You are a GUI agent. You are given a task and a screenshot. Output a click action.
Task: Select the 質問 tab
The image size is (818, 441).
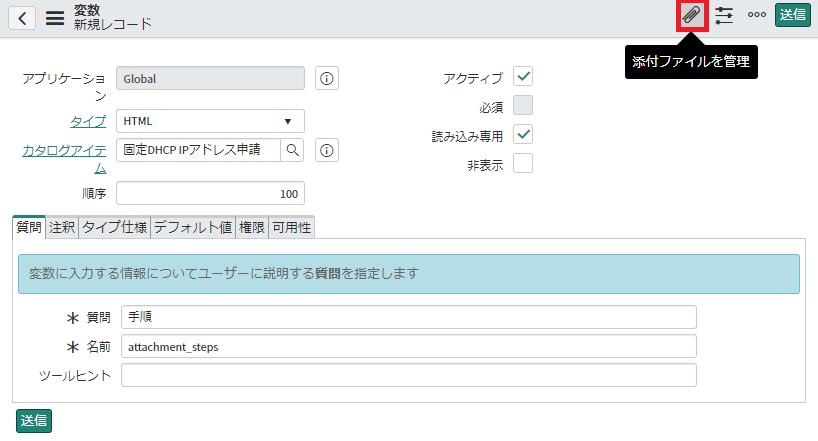29,228
